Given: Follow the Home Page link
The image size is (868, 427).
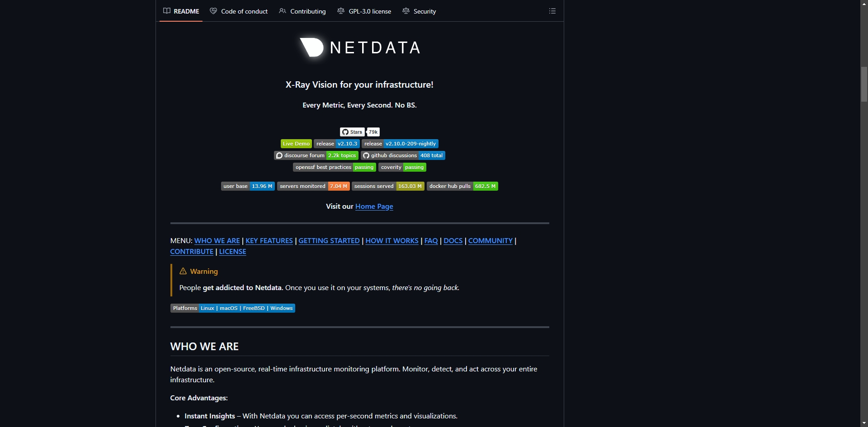Looking at the screenshot, I should click(x=374, y=206).
